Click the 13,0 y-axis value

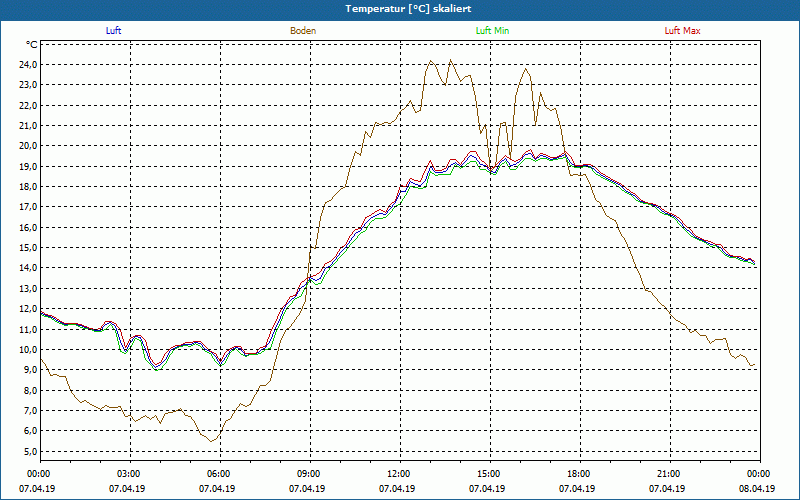pyautogui.click(x=29, y=288)
